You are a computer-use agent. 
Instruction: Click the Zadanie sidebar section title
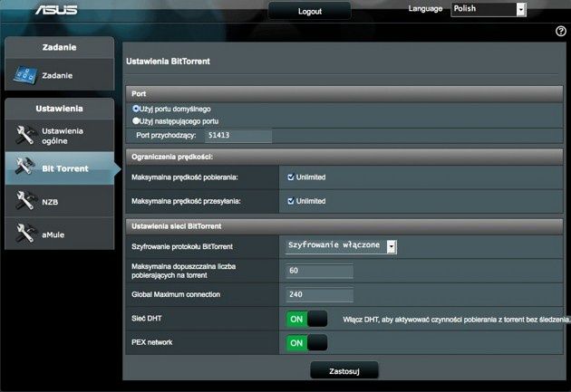(x=59, y=47)
